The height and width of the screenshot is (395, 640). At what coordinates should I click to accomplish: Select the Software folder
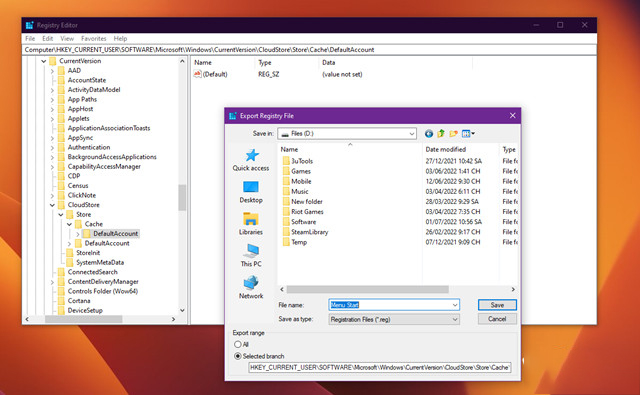[299, 222]
